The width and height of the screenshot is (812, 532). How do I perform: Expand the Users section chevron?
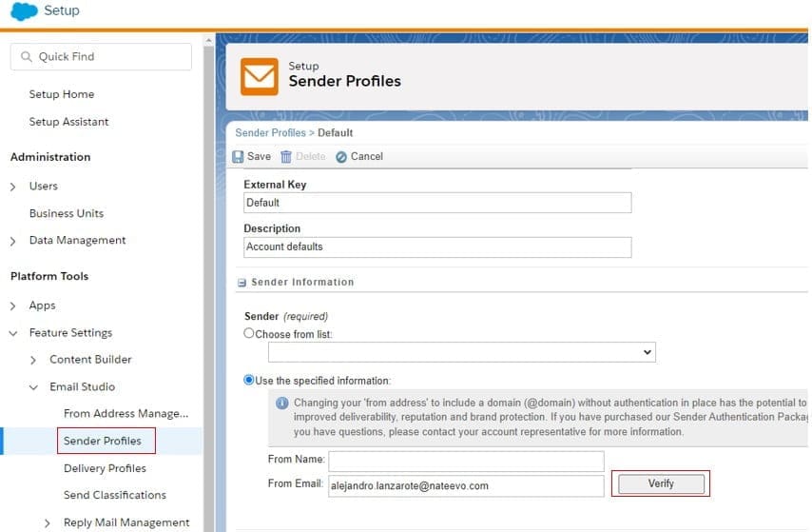[13, 187]
